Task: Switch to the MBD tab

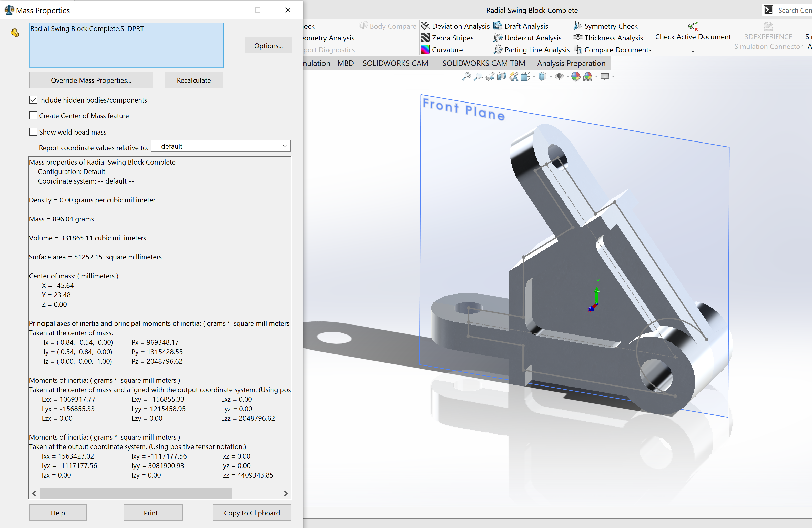Action: click(x=345, y=63)
